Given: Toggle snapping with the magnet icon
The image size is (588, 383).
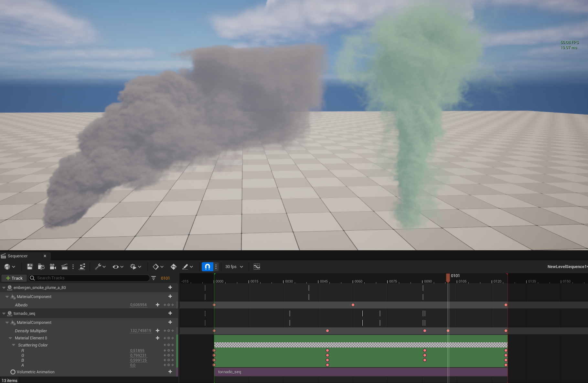Looking at the screenshot, I should pos(208,267).
